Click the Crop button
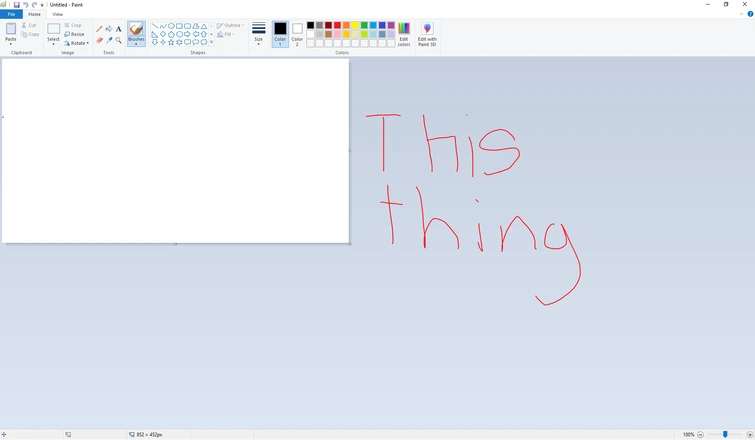The image size is (755, 440). (x=73, y=25)
